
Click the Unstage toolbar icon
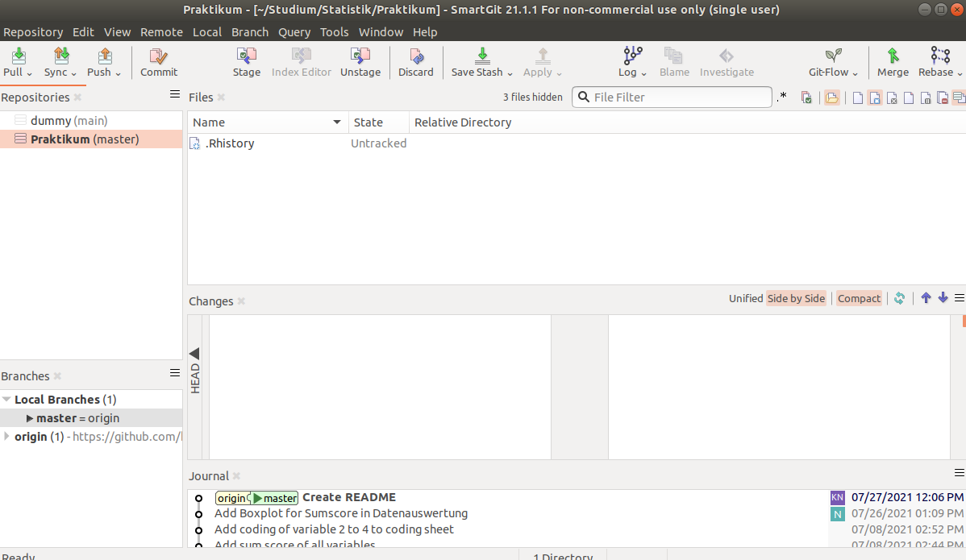[x=360, y=56]
